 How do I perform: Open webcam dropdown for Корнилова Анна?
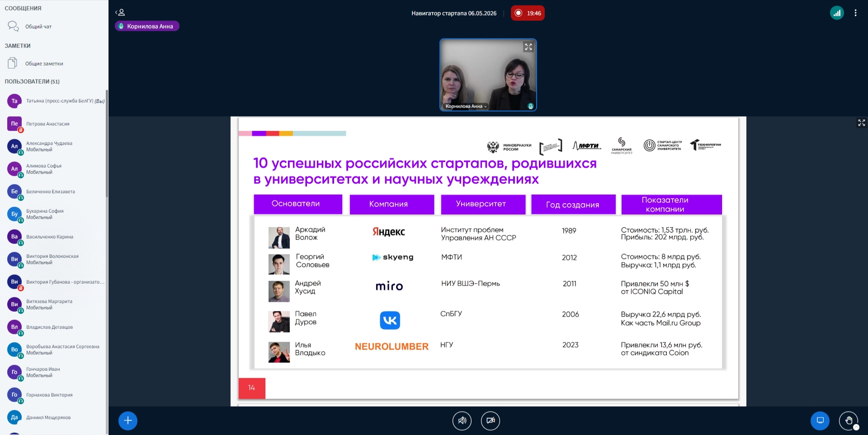tap(466, 107)
